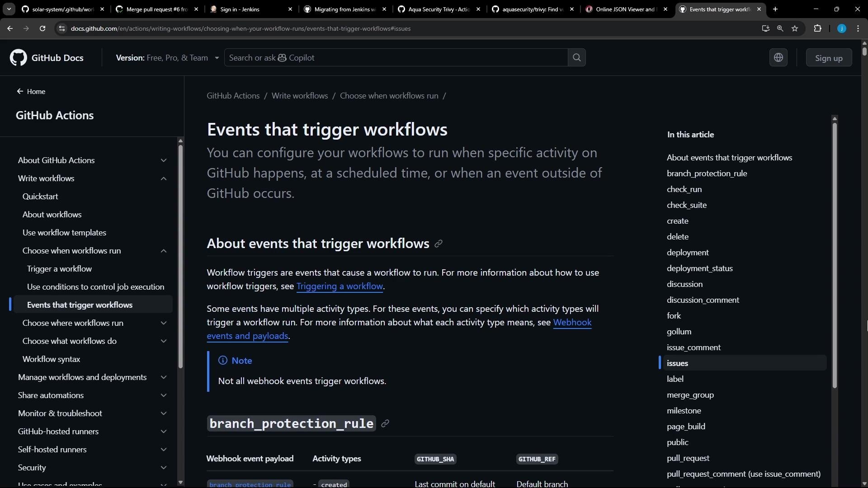868x488 pixels.
Task: Open Workflow syntax sidebar item
Action: [51, 359]
